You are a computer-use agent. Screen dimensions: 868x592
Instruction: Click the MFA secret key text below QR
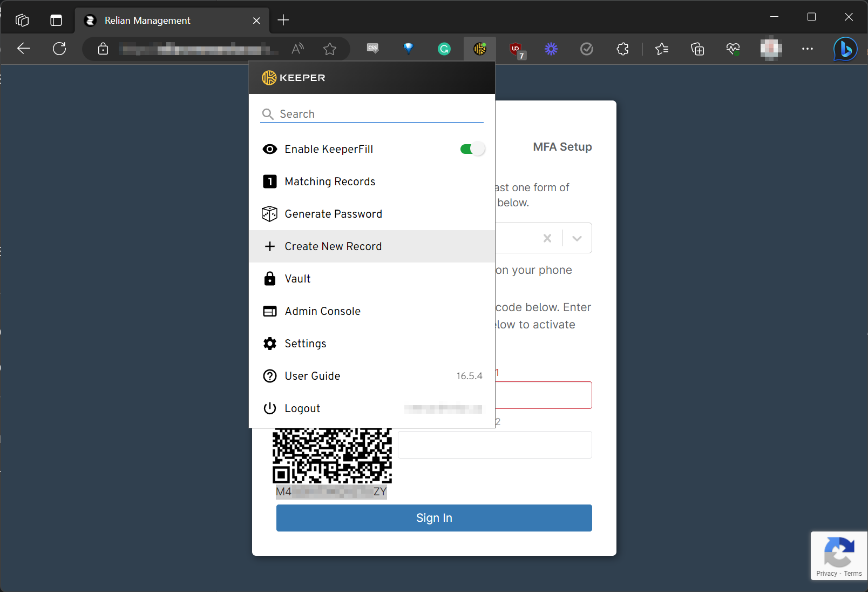331,492
